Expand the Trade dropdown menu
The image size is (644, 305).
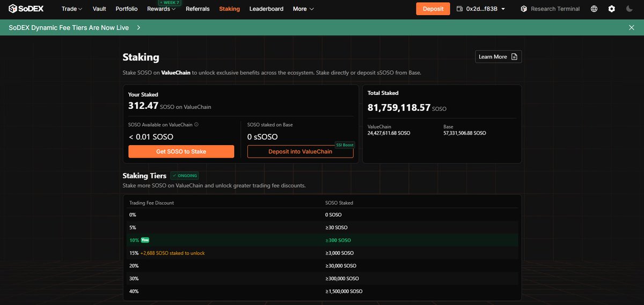(x=72, y=9)
